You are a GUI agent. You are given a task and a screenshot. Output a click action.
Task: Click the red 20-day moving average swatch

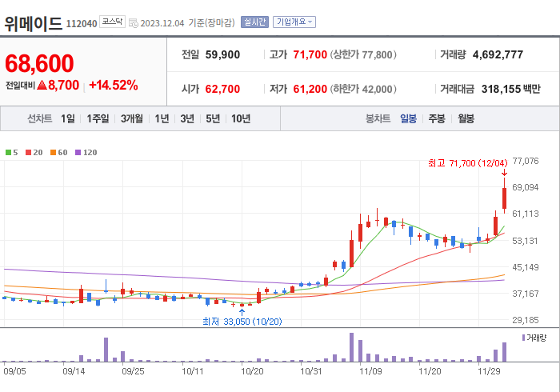point(28,153)
